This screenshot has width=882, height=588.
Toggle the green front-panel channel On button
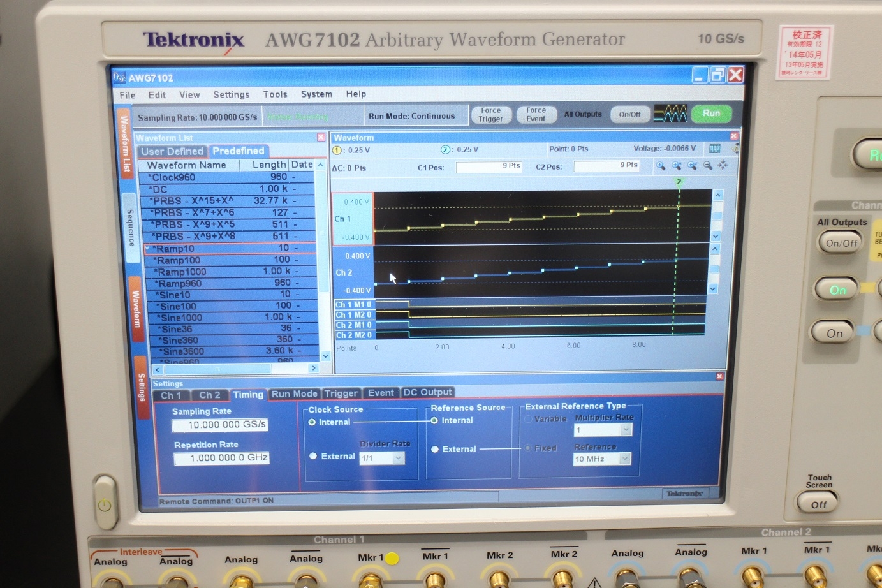click(837, 290)
